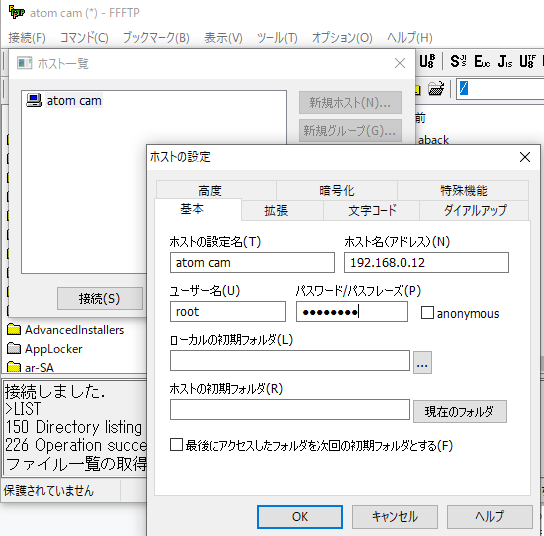Toggle the anonymous checkbox
The image size is (544, 536).
pos(427,312)
